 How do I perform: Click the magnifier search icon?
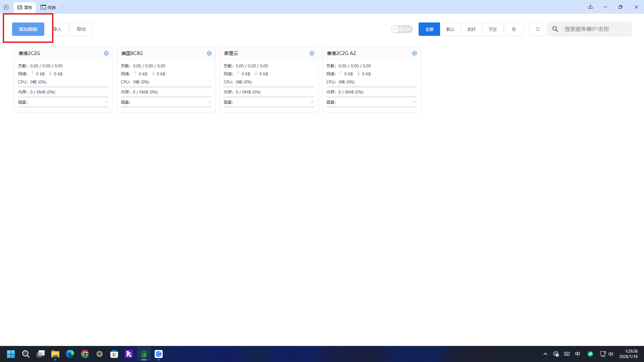coord(555,29)
